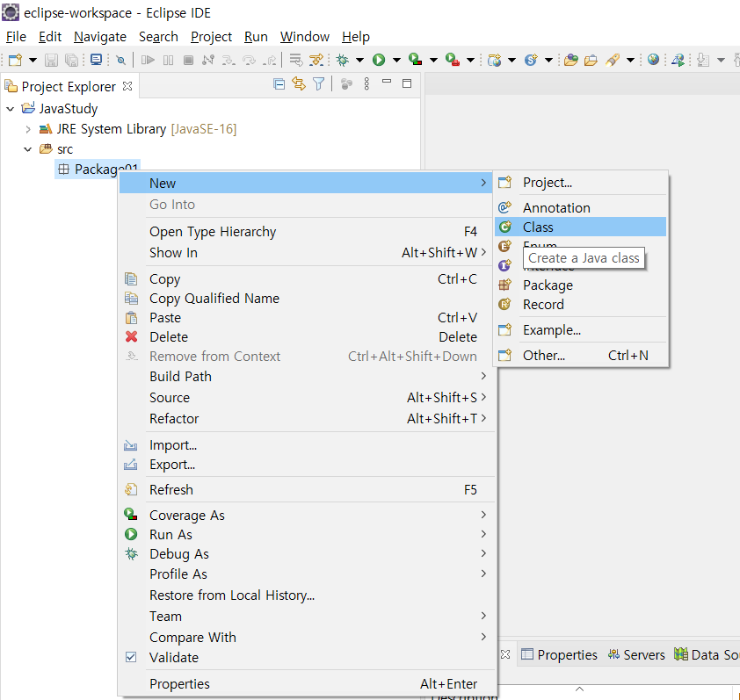Select Properties in the context menu
740x700 pixels.
point(307,683)
